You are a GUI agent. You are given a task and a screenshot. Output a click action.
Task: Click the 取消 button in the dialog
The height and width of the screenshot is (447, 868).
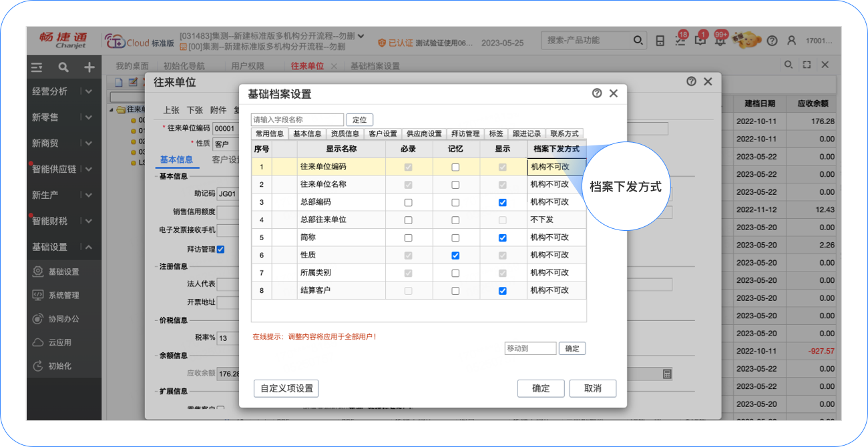click(x=592, y=388)
